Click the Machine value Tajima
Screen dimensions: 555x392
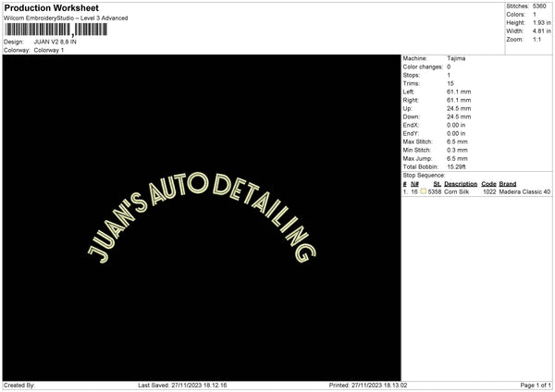(x=456, y=58)
